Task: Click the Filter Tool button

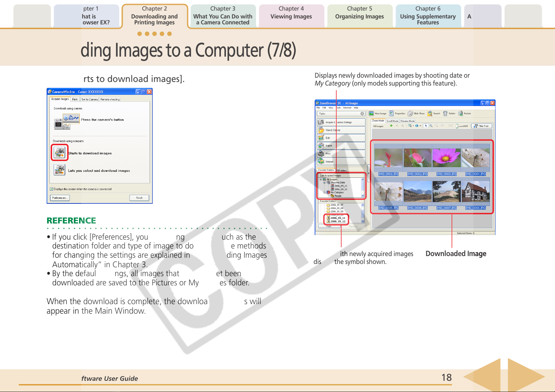Action: coord(482,126)
